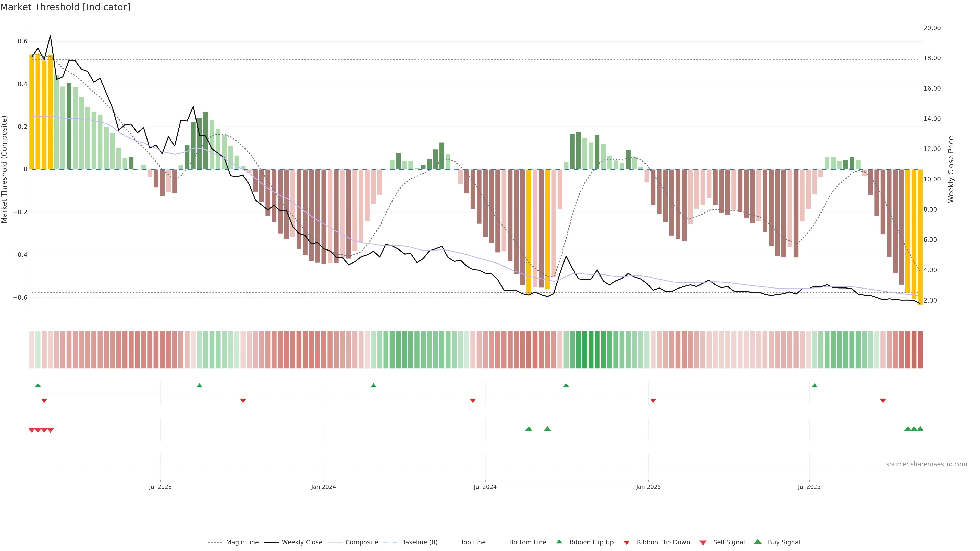The width and height of the screenshot is (980, 551).
Task: Click the red flip down marker just before Jul 2024
Action: tap(472, 401)
